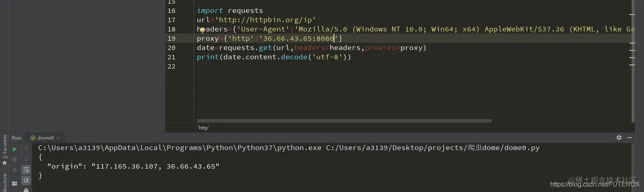Click line number 16 in the gutter
The height and width of the screenshot is (192, 644).
pyautogui.click(x=171, y=11)
